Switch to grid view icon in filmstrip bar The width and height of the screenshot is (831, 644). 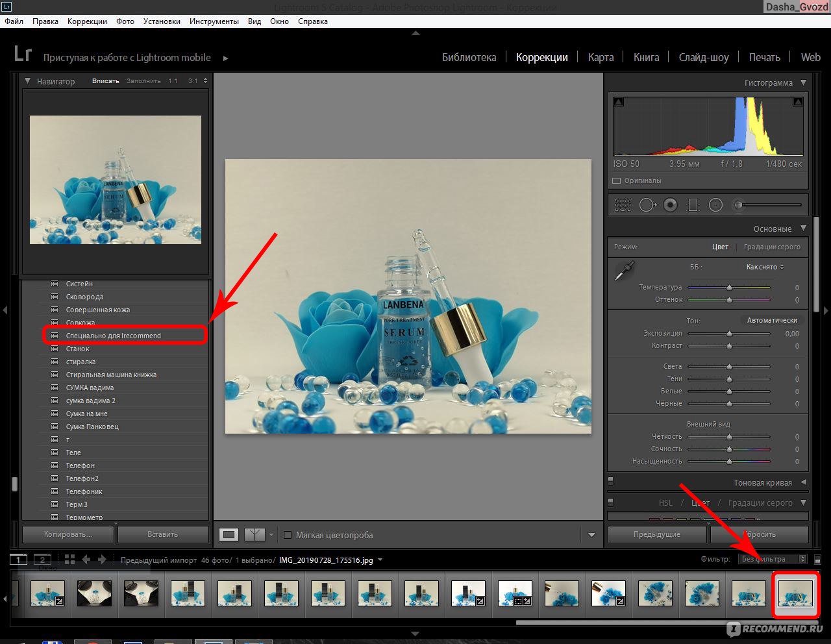click(69, 559)
